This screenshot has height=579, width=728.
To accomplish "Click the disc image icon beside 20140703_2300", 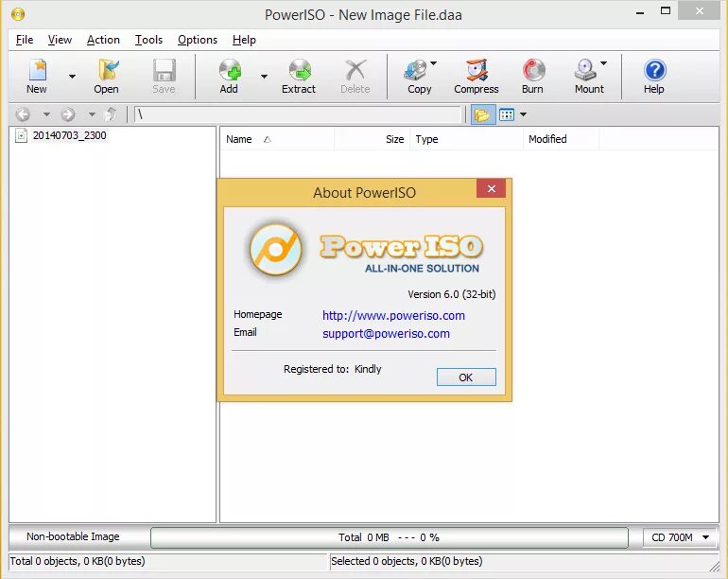I will (21, 135).
